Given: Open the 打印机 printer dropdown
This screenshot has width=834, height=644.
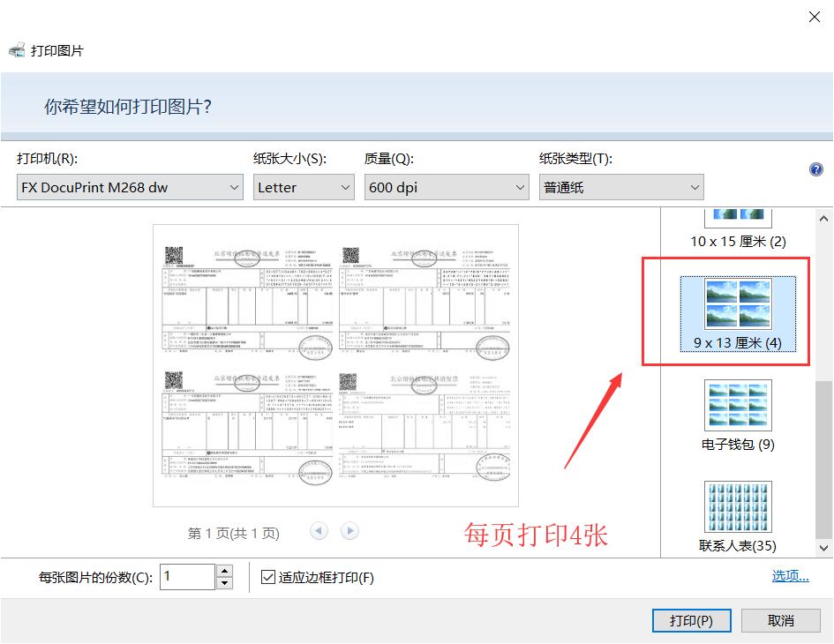Looking at the screenshot, I should point(130,187).
